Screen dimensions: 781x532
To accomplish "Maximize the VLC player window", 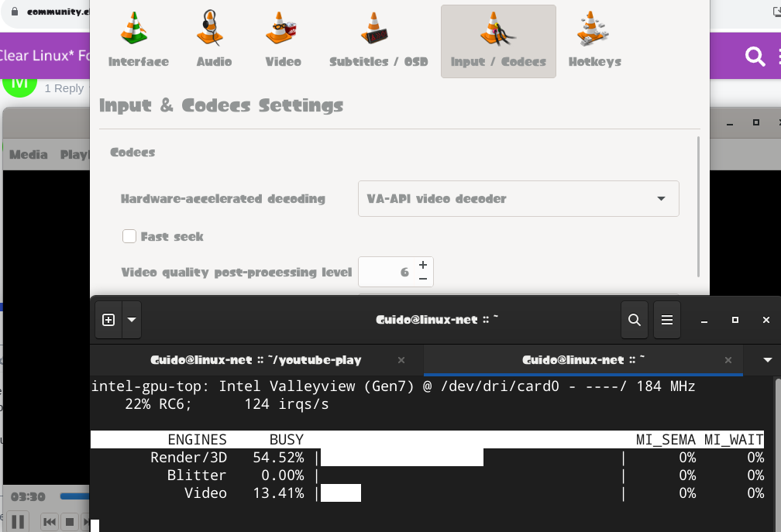I will coord(755,122).
